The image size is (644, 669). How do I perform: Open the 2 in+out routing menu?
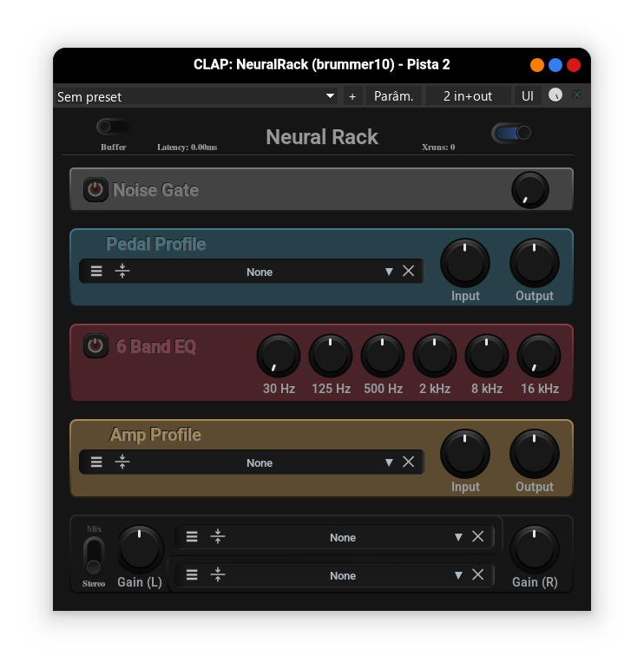(467, 96)
